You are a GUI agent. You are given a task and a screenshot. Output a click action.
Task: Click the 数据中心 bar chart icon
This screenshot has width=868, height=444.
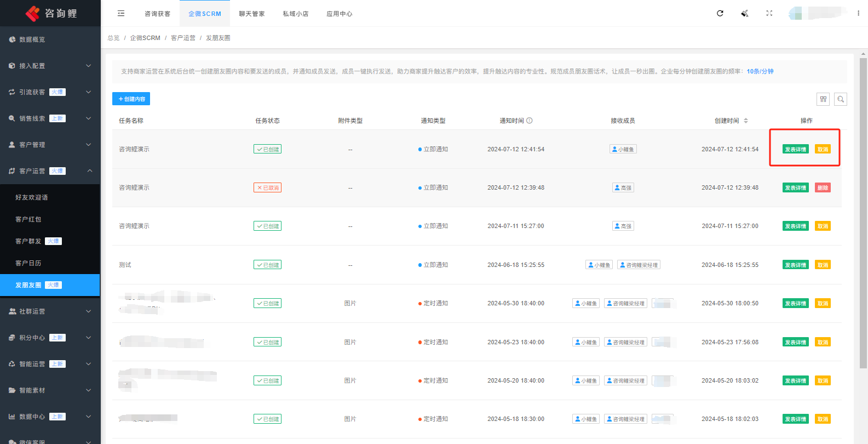[x=12, y=417]
